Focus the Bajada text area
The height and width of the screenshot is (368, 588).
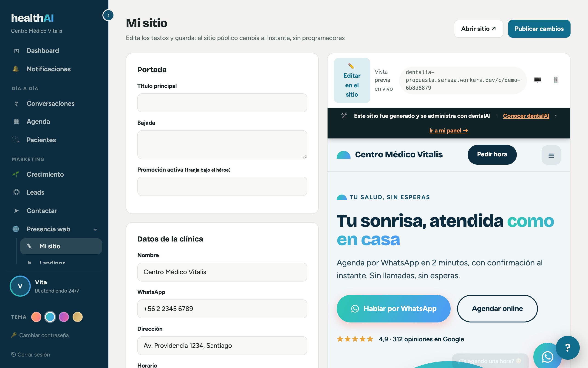click(x=222, y=145)
